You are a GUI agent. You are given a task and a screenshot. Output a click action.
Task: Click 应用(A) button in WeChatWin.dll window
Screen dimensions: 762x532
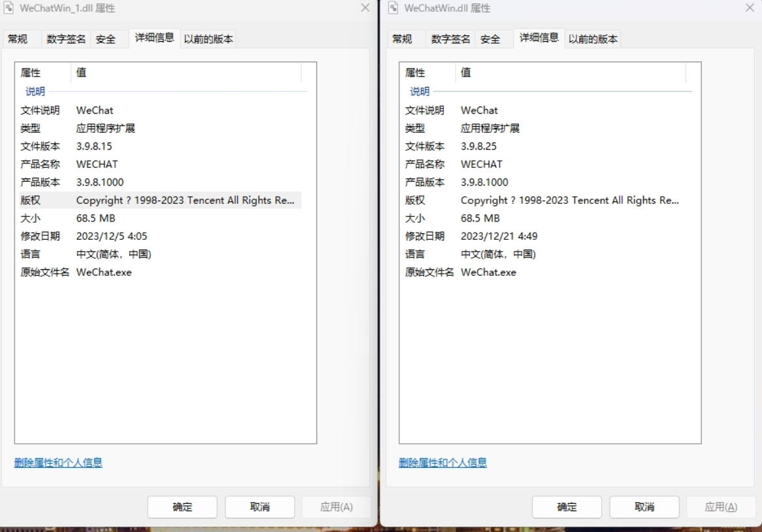(x=721, y=507)
